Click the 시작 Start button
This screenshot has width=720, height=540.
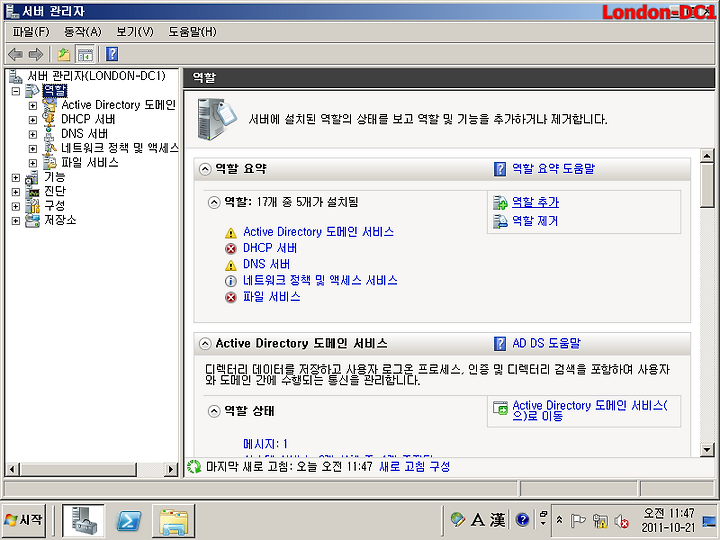(24, 520)
